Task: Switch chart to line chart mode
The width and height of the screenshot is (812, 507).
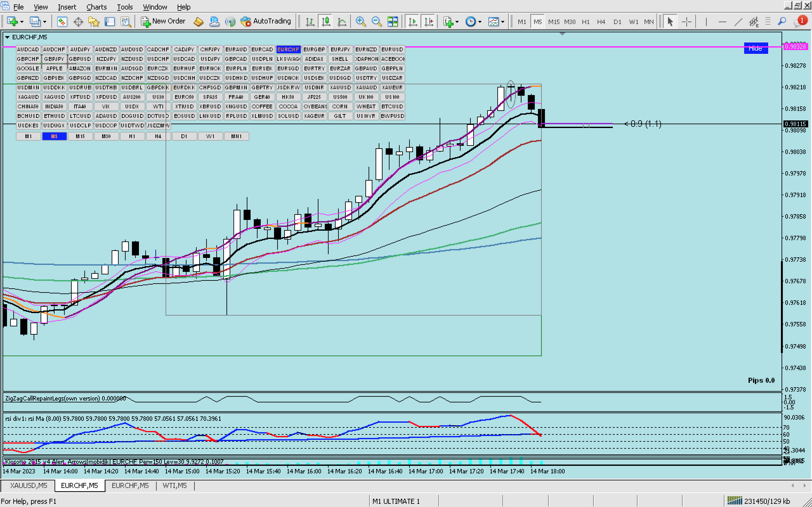Action: [x=342, y=22]
